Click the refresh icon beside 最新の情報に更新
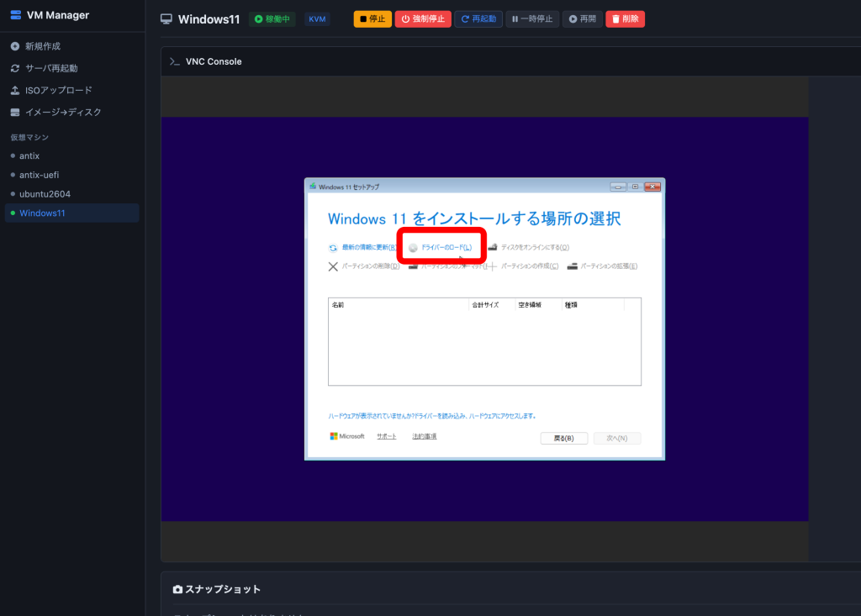The height and width of the screenshot is (616, 861). click(x=333, y=248)
